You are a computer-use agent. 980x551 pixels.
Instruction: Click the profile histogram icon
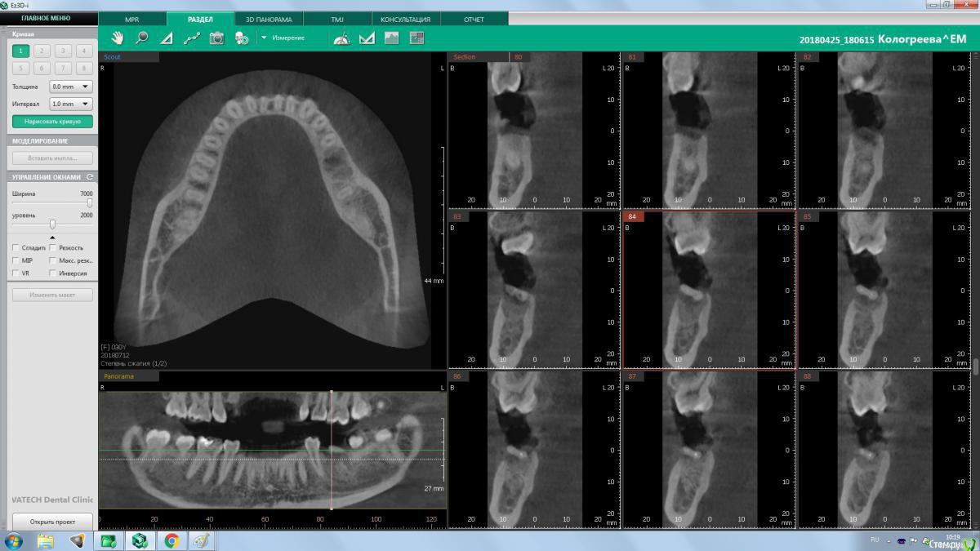391,38
